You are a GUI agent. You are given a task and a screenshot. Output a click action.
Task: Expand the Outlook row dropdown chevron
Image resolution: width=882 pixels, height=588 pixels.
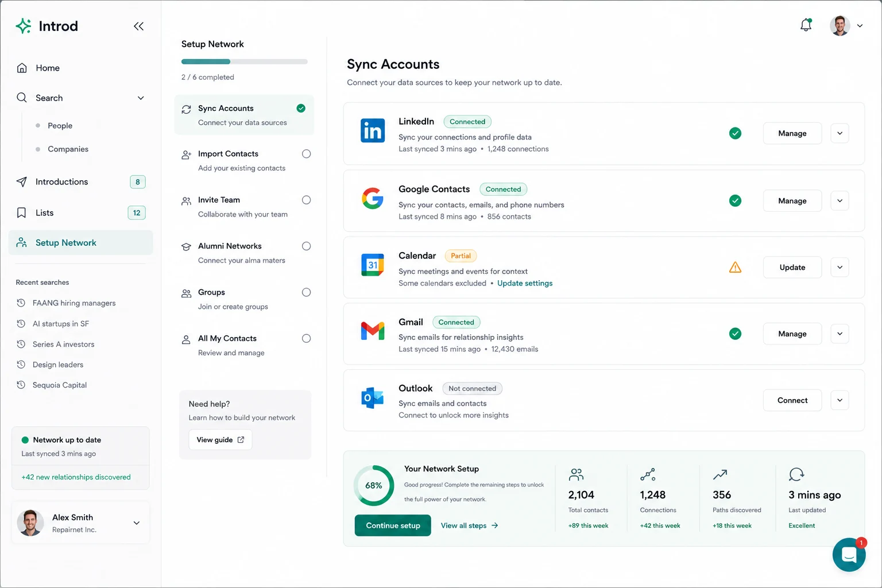(x=840, y=400)
